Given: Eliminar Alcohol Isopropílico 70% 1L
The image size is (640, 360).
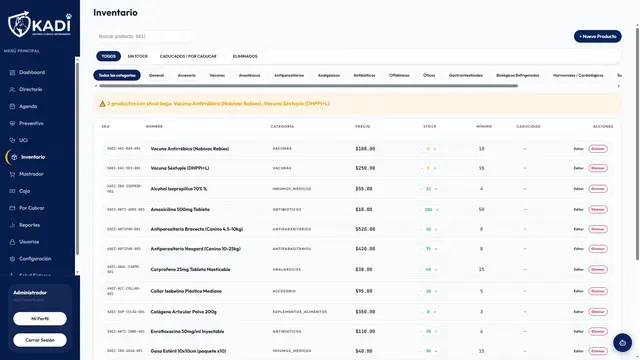Looking at the screenshot, I should tap(598, 189).
